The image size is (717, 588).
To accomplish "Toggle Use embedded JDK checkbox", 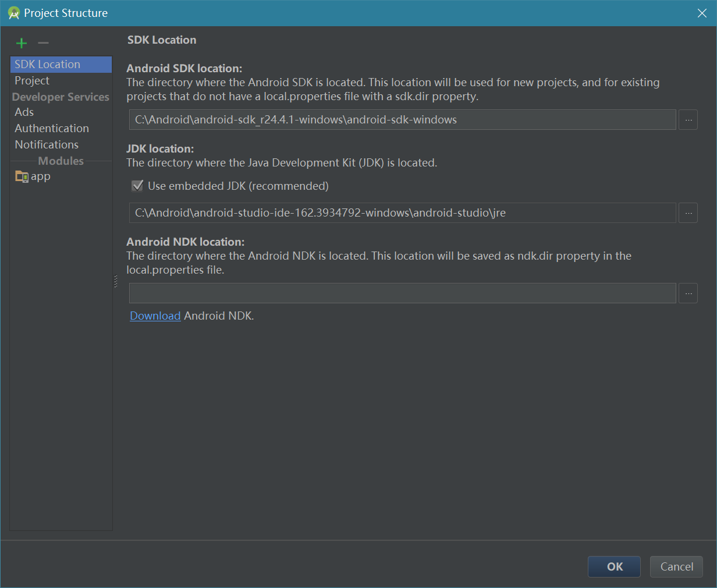I will 138,186.
